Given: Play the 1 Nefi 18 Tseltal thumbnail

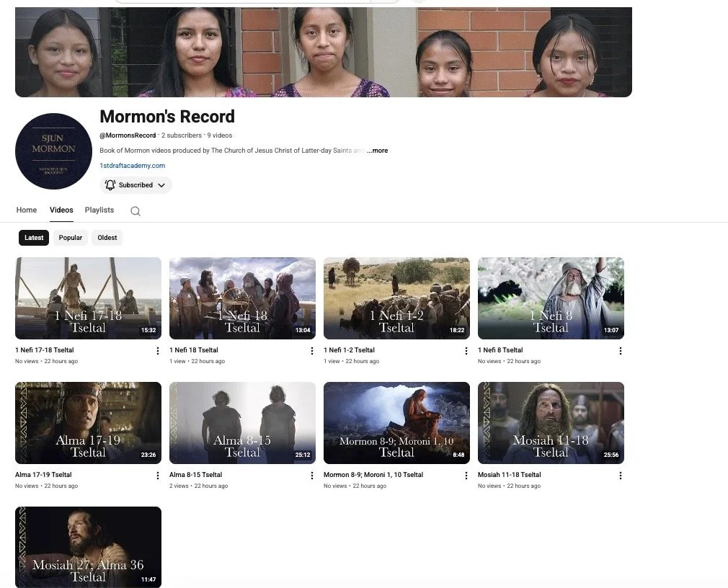Looking at the screenshot, I should tap(242, 298).
